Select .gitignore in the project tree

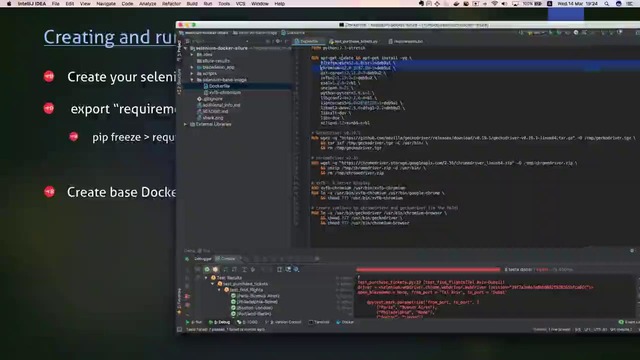pyautogui.click(x=210, y=99)
